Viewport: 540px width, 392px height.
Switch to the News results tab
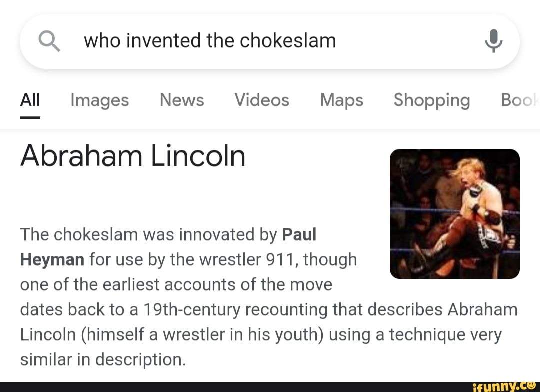click(181, 100)
